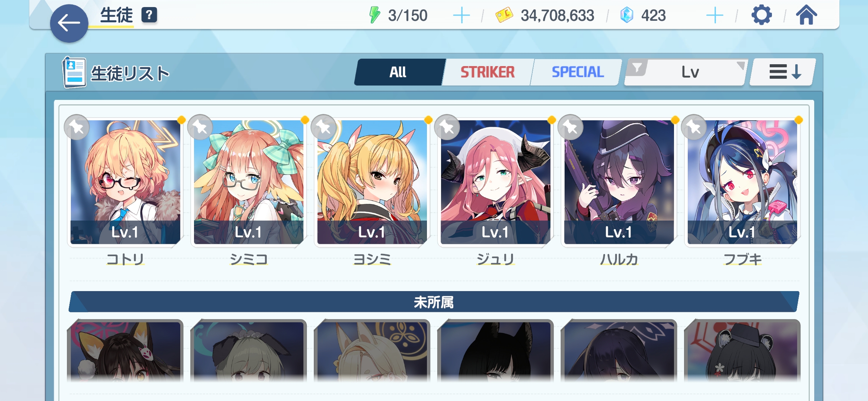Toggle the favorite pin on フブキ
Viewport: 868px width, 401px height.
point(694,127)
